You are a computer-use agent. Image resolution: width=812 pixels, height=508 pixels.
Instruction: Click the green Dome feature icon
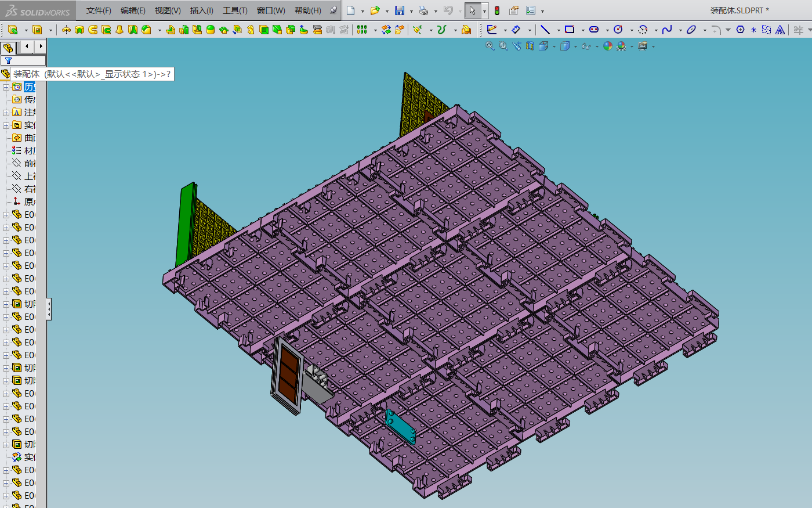click(x=211, y=30)
